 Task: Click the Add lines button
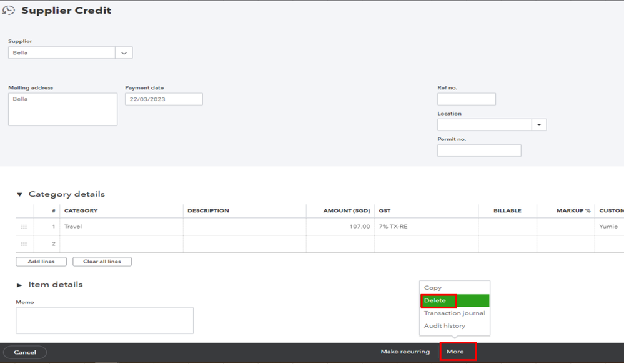tap(41, 262)
